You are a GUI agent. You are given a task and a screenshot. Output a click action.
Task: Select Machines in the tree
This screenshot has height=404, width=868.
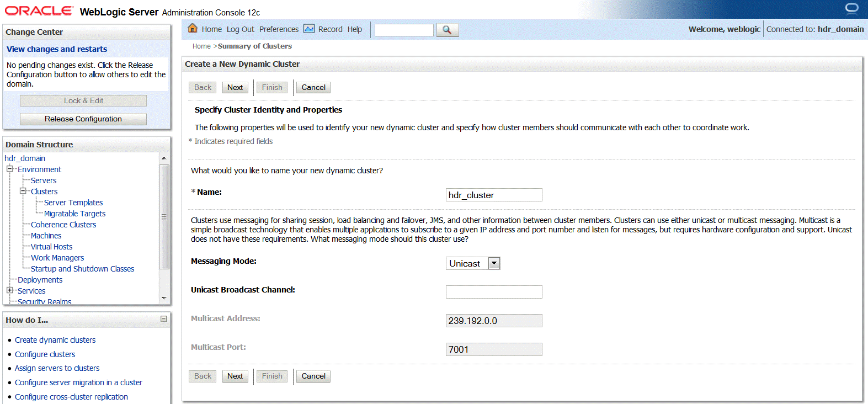(46, 236)
